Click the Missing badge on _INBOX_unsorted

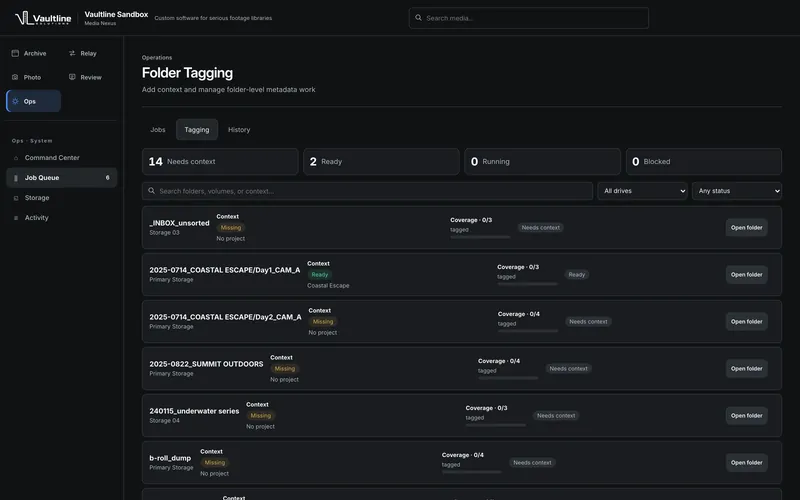tap(231, 228)
